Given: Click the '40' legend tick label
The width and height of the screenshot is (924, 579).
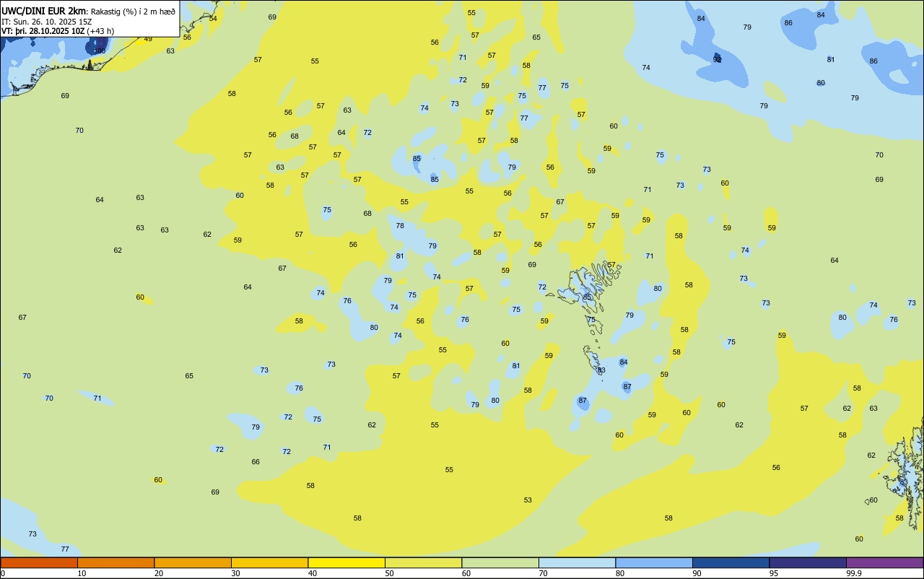Looking at the screenshot, I should point(313,573).
